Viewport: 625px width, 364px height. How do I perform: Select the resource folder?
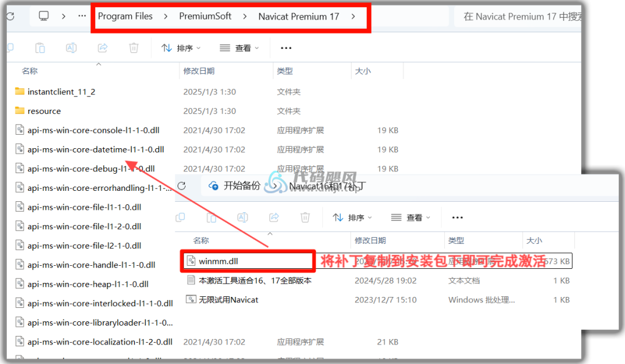(x=44, y=111)
